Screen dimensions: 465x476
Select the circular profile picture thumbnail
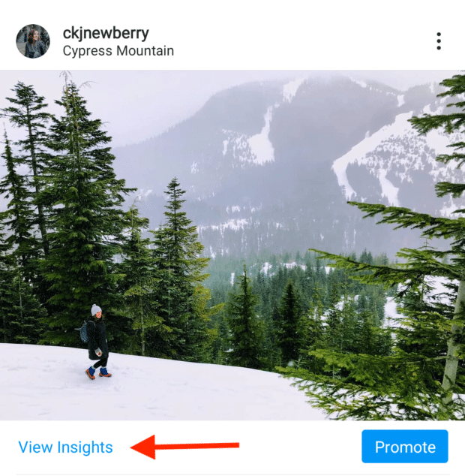(x=33, y=41)
